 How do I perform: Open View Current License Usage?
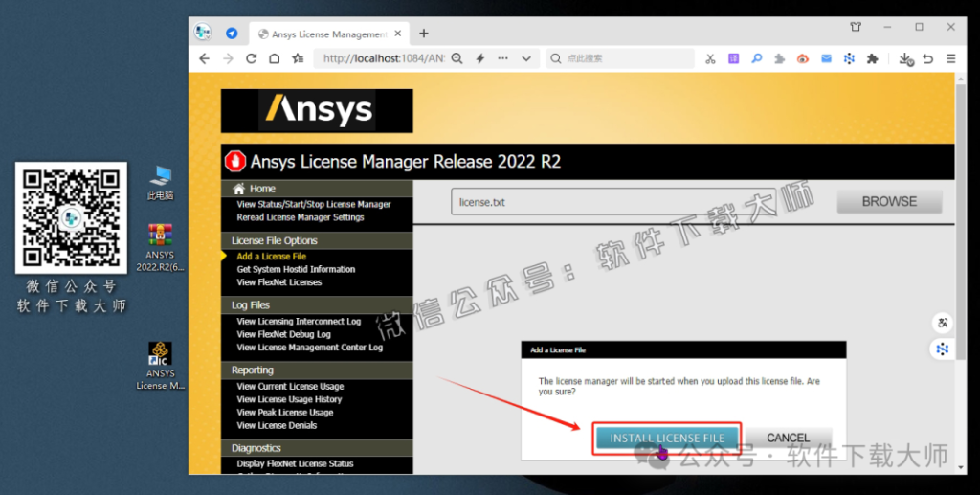tap(290, 386)
